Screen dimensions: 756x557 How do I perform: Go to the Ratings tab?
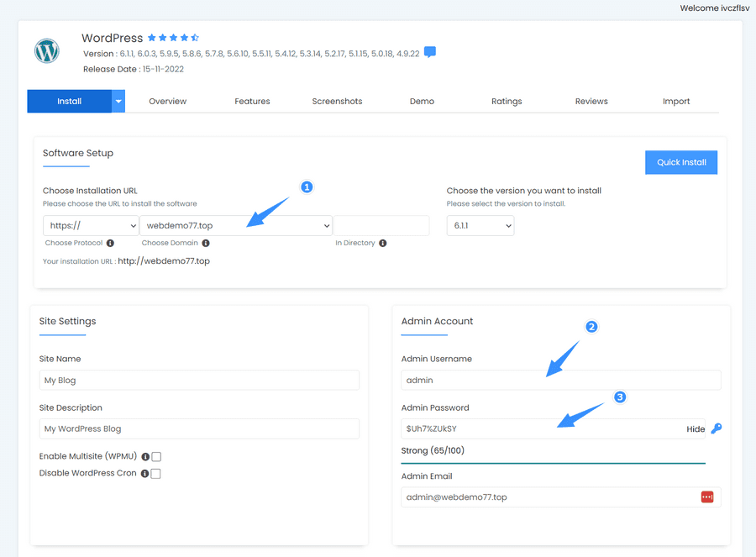click(x=507, y=102)
